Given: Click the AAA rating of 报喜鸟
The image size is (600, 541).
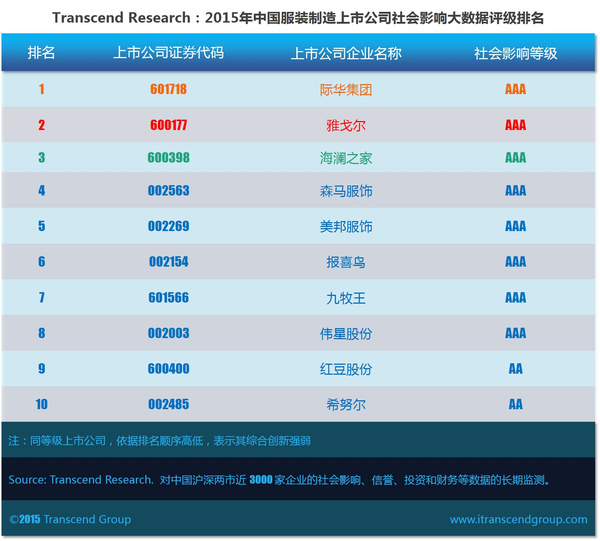Looking at the screenshot, I should [515, 261].
